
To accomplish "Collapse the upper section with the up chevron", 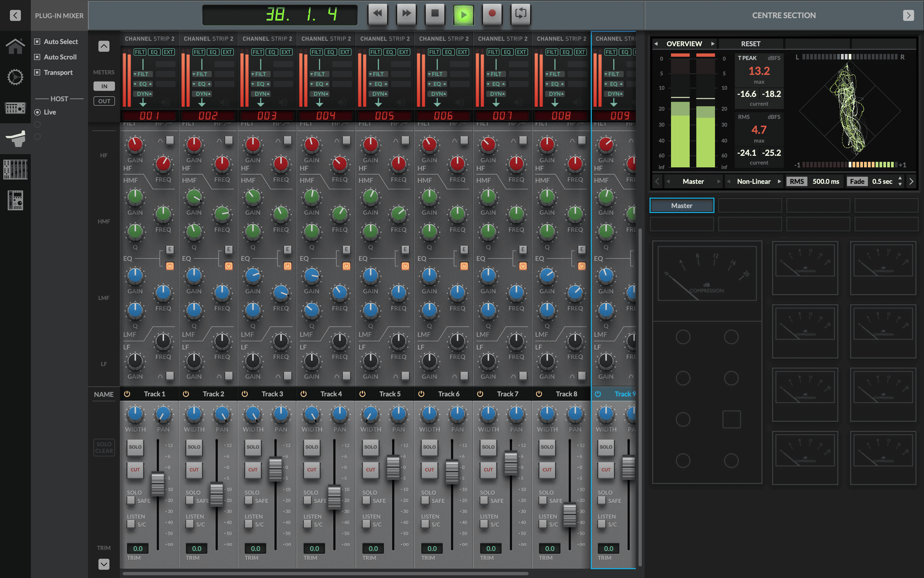I will (x=104, y=46).
